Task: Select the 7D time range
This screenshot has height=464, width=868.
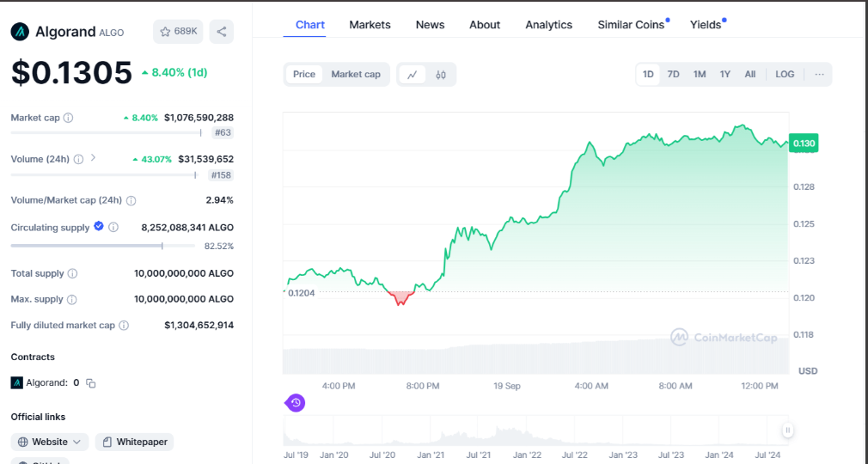Action: (x=673, y=74)
